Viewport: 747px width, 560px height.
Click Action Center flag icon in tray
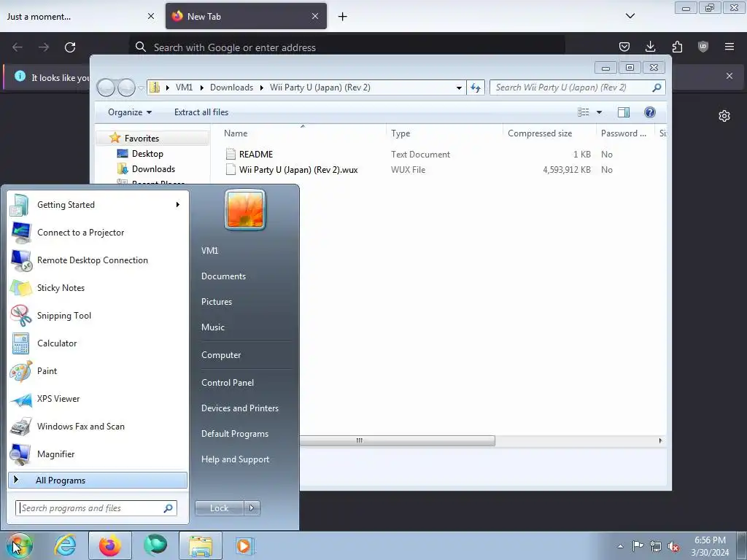coord(638,546)
